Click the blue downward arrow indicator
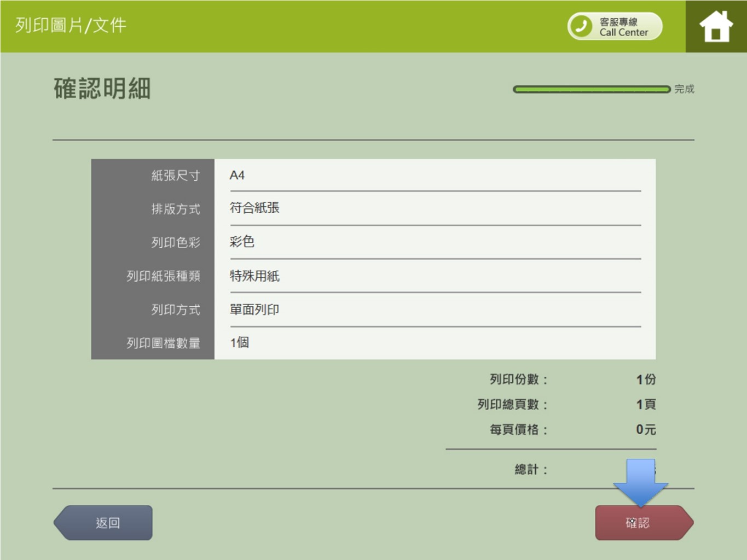This screenshot has height=560, width=747. [640, 482]
